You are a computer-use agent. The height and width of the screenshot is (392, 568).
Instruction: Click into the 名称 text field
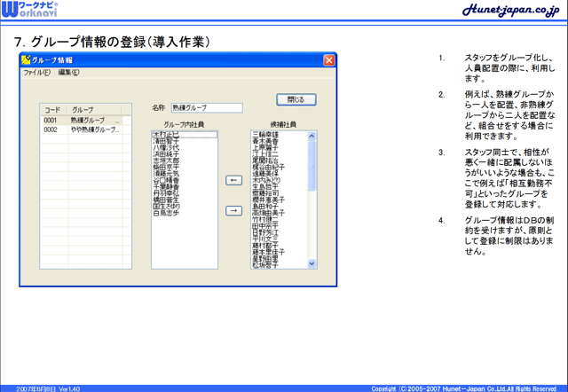205,108
